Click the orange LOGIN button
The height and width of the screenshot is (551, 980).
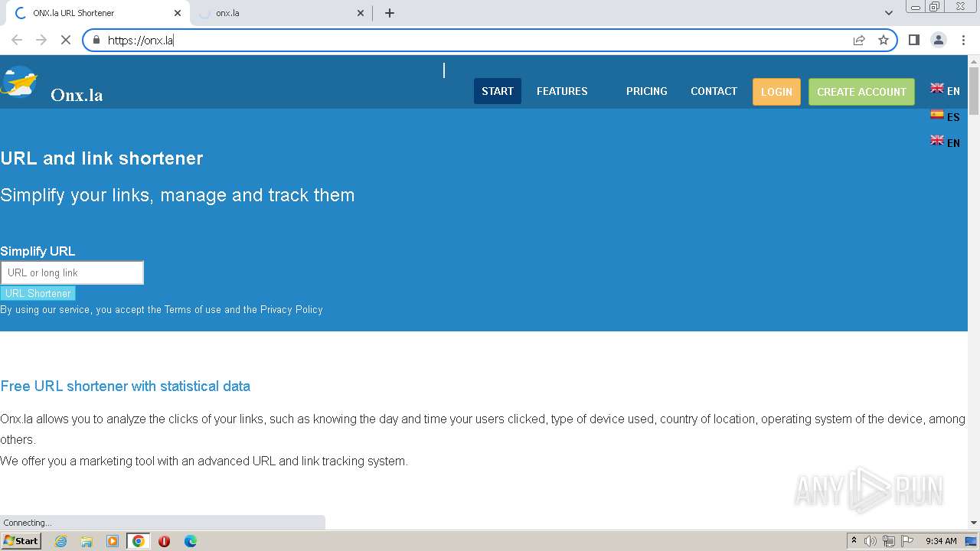(776, 92)
